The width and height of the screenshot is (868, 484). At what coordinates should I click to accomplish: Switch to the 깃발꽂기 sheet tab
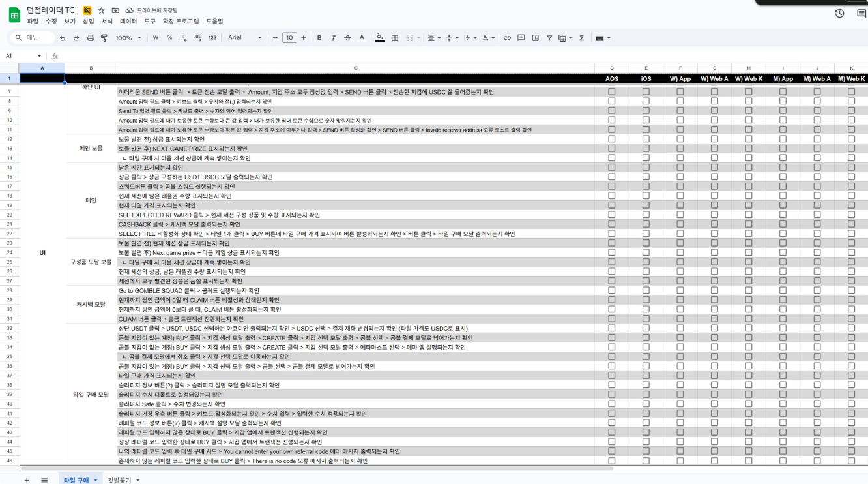(x=120, y=480)
